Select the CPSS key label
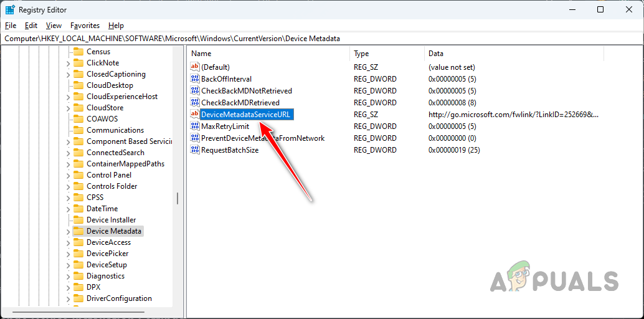The width and height of the screenshot is (644, 319). click(95, 198)
